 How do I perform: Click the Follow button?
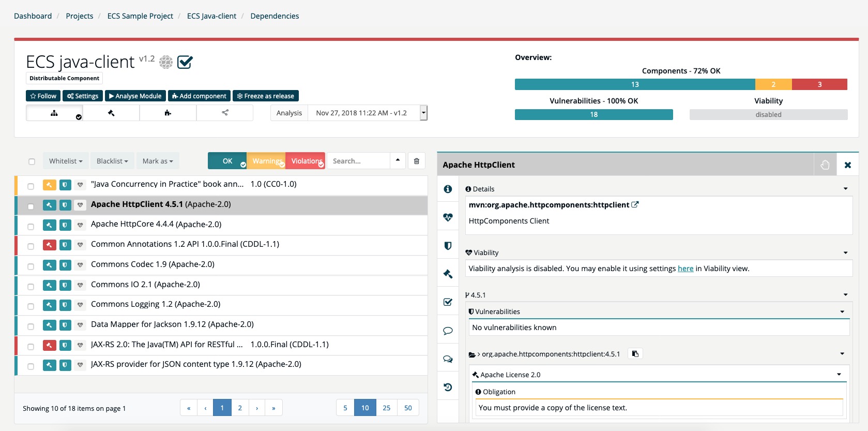(x=43, y=96)
